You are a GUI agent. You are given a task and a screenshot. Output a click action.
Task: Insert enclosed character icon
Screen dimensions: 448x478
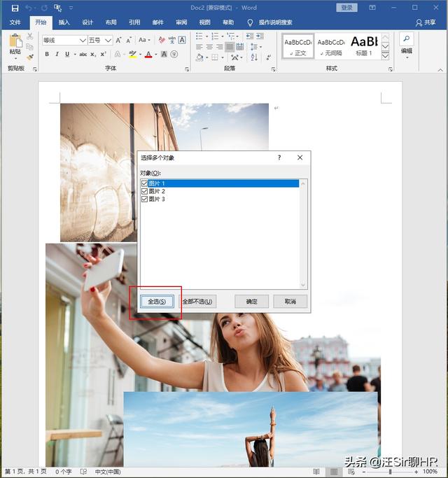[x=174, y=55]
